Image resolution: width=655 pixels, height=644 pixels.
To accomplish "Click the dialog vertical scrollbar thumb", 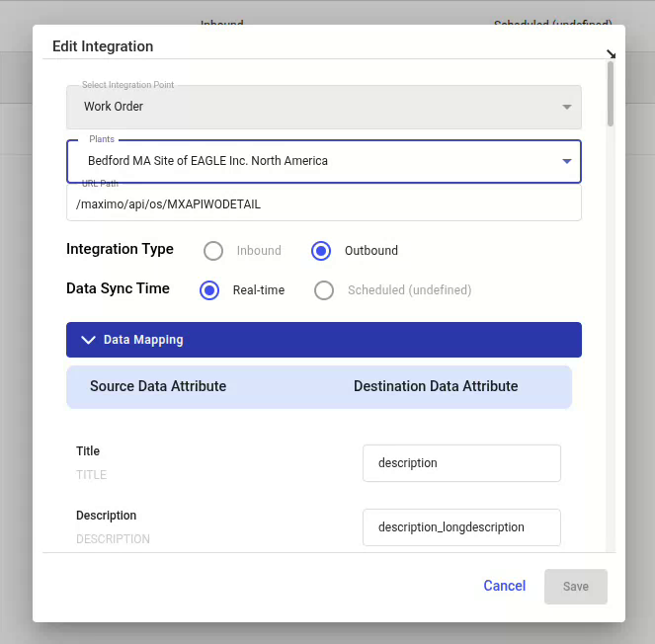I will 611,94.
